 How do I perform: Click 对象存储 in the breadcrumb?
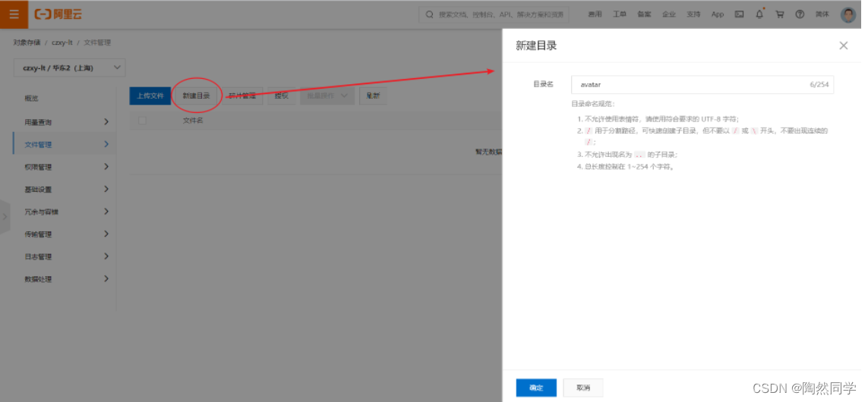27,42
